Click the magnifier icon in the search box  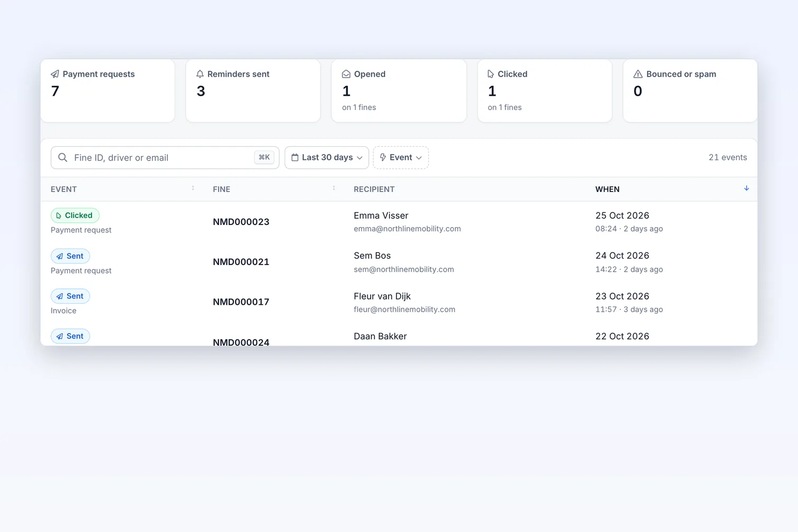pos(63,157)
